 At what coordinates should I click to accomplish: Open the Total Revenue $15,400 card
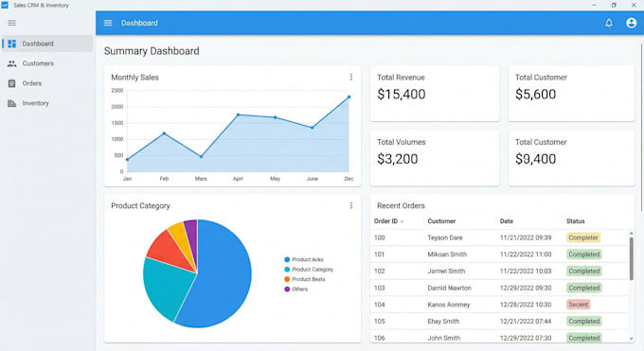coord(435,94)
